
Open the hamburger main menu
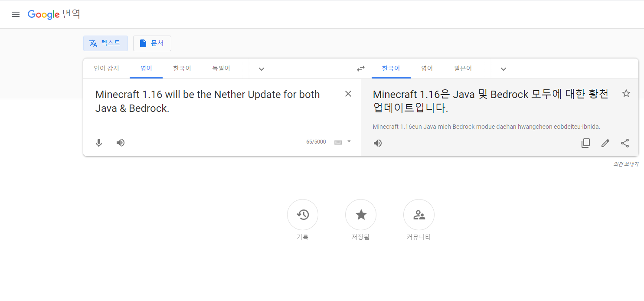coord(16,14)
